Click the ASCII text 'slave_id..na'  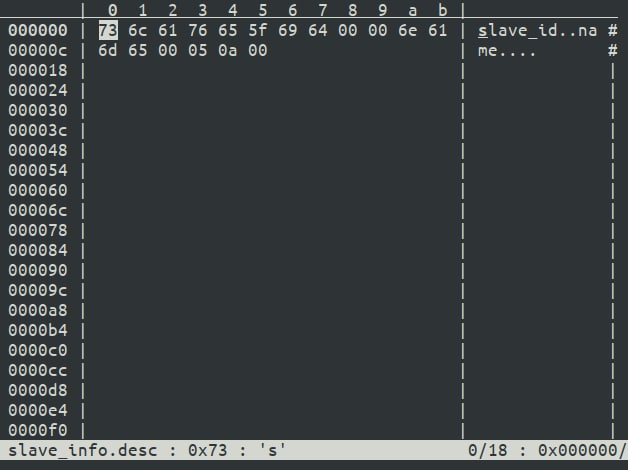pyautogui.click(x=537, y=30)
